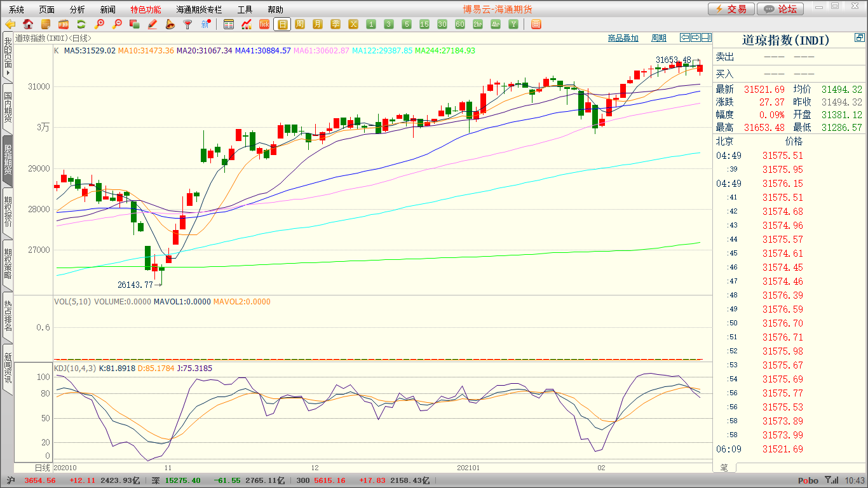Open the 海通期货专栏 menu
868x488 pixels.
pyautogui.click(x=200, y=10)
